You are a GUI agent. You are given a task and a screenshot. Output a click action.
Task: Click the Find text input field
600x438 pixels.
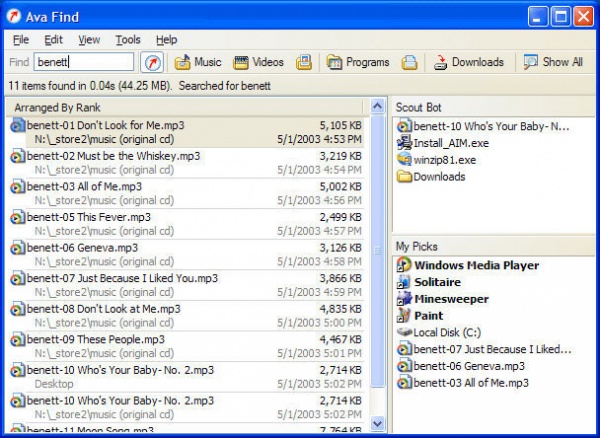point(84,62)
